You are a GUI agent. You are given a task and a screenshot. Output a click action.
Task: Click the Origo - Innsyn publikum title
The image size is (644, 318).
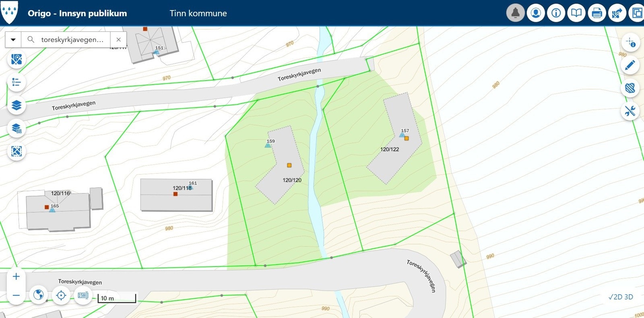click(77, 13)
